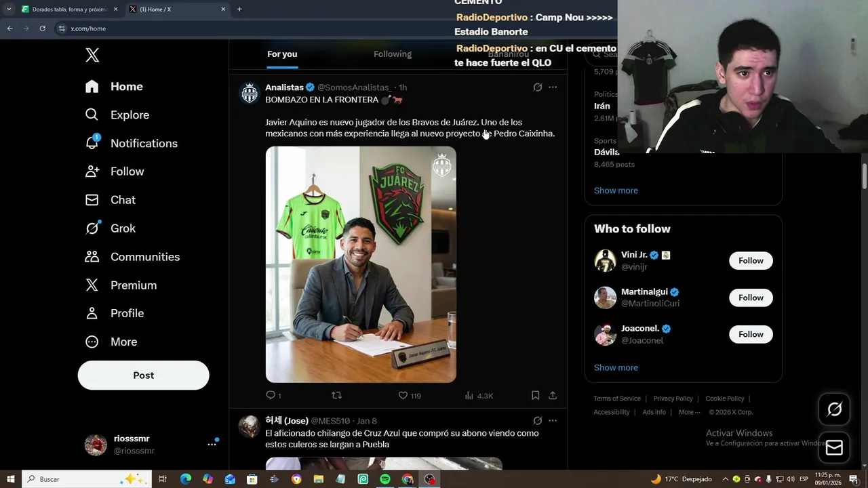This screenshot has height=488, width=868.
Task: Open Joaconel. profile
Action: pos(640,329)
